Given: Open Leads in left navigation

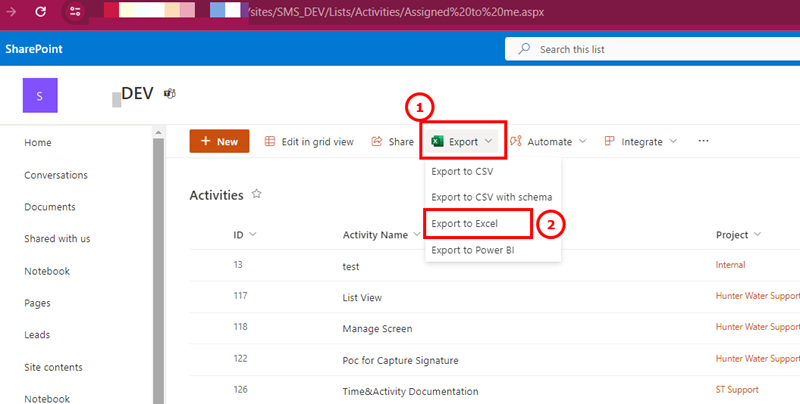Looking at the screenshot, I should 37,335.
